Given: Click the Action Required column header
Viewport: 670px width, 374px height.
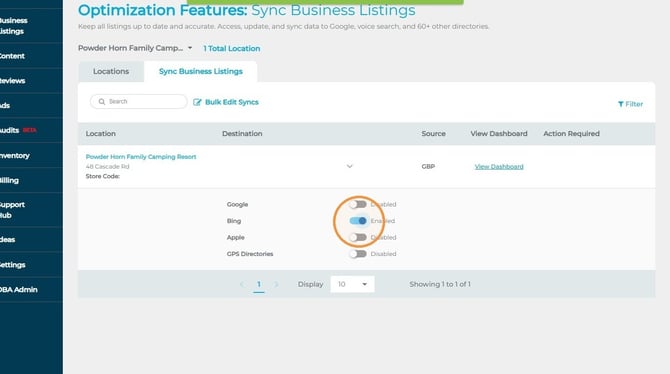Looking at the screenshot, I should point(571,134).
